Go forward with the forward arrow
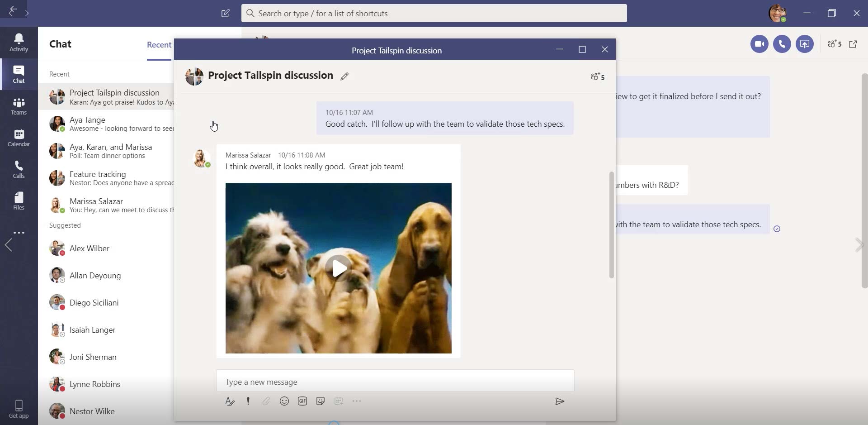 coord(27,13)
